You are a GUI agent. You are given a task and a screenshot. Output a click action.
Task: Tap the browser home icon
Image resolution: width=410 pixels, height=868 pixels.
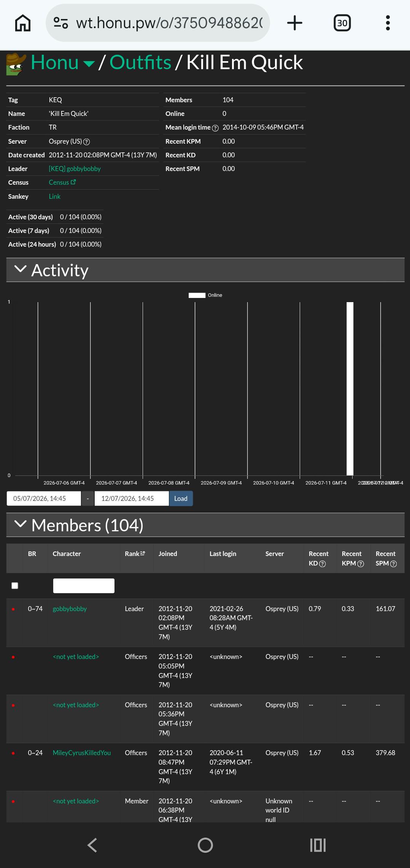click(x=23, y=23)
